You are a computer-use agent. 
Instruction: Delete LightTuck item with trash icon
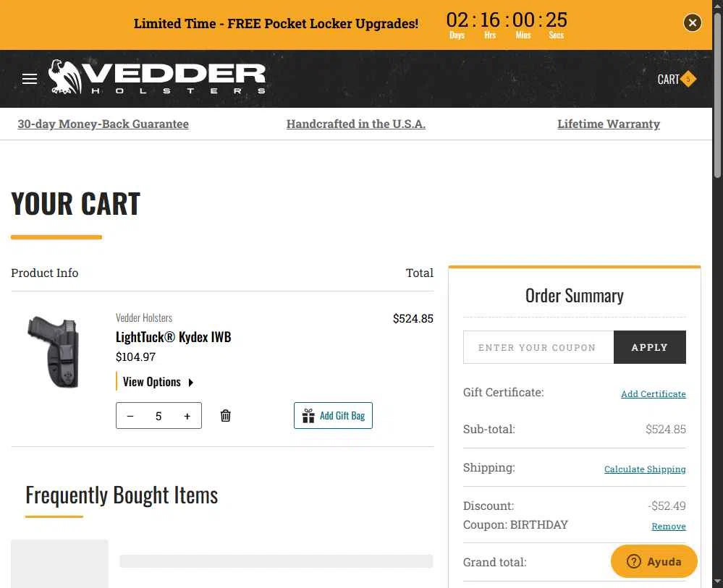point(226,416)
